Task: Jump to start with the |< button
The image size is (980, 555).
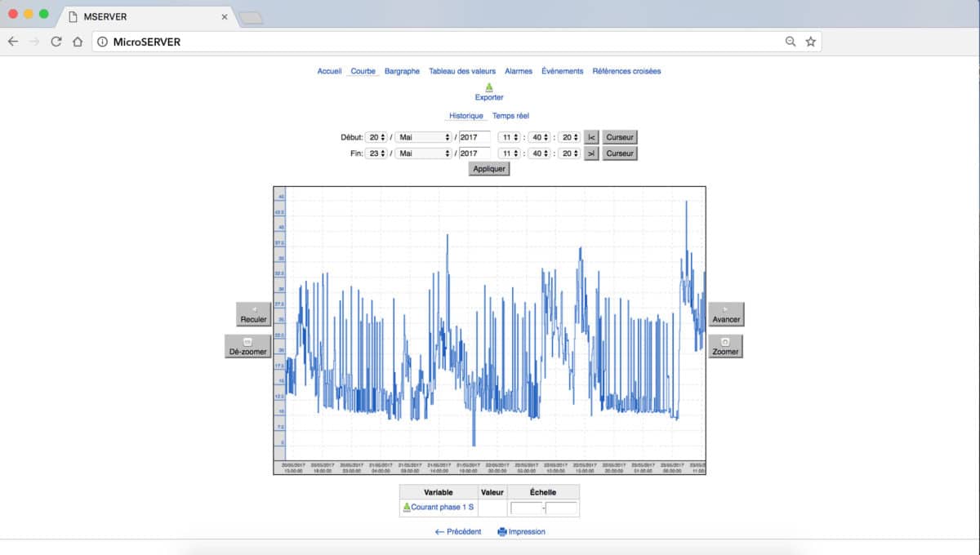Action: (x=591, y=137)
